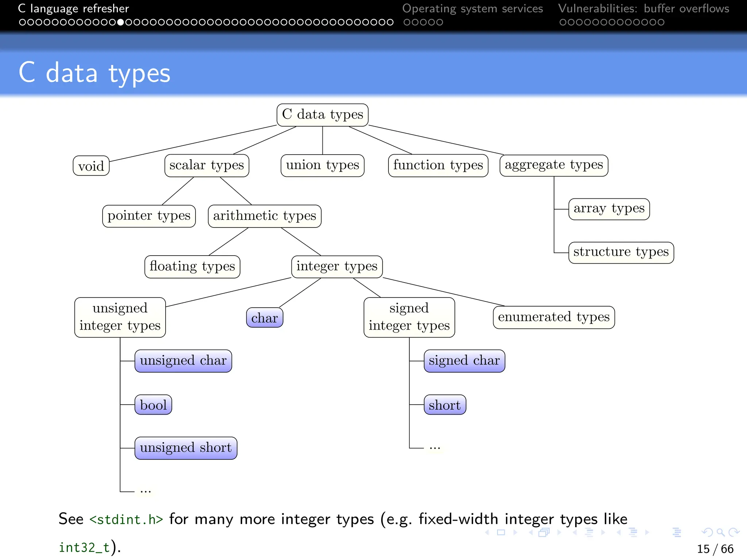Click the slide rectangle navigation icon
This screenshot has height=560, width=747.
[x=501, y=533]
